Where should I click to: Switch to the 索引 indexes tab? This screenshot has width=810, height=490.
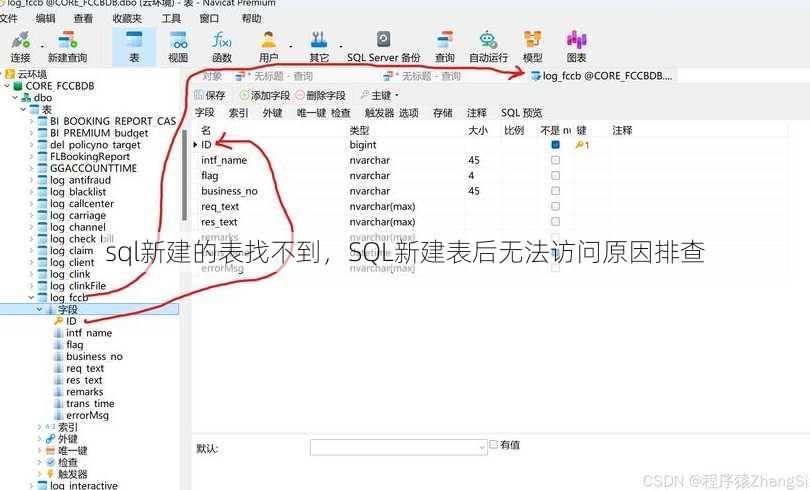click(238, 113)
